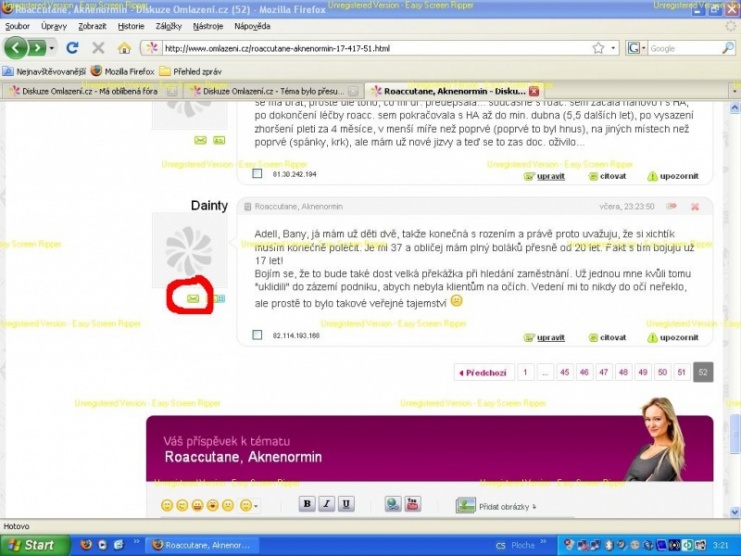Reload the page with the refresh icon

[x=72, y=47]
